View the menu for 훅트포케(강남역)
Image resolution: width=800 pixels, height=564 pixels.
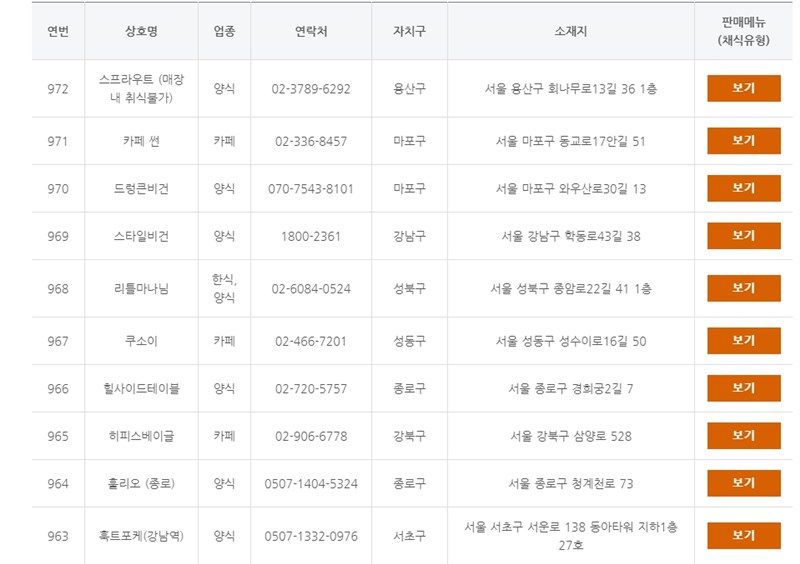[x=743, y=536]
